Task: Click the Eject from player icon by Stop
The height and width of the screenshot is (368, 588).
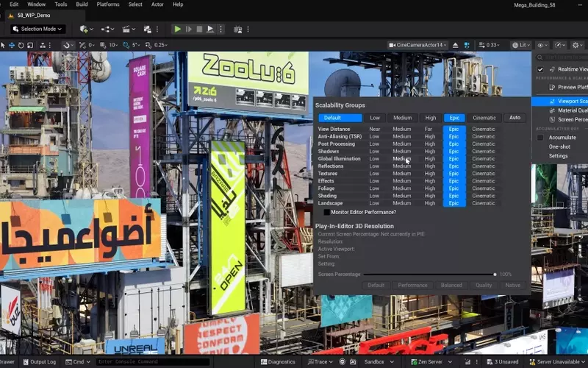Action: click(210, 29)
